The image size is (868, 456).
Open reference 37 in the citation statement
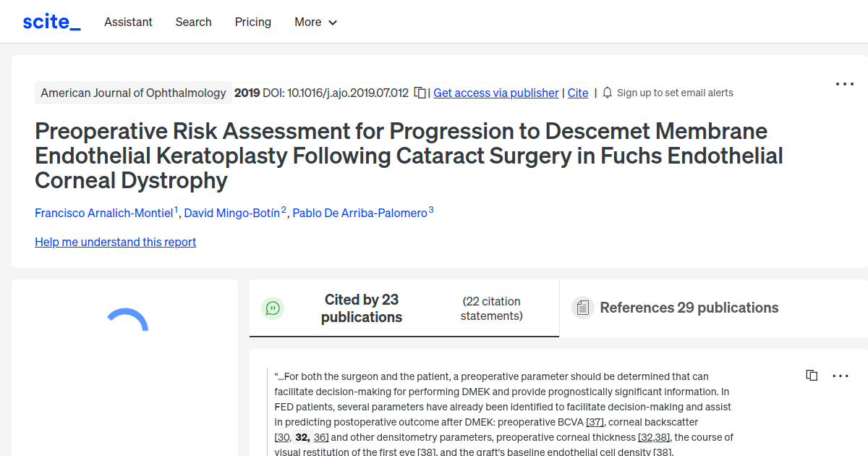595,421
